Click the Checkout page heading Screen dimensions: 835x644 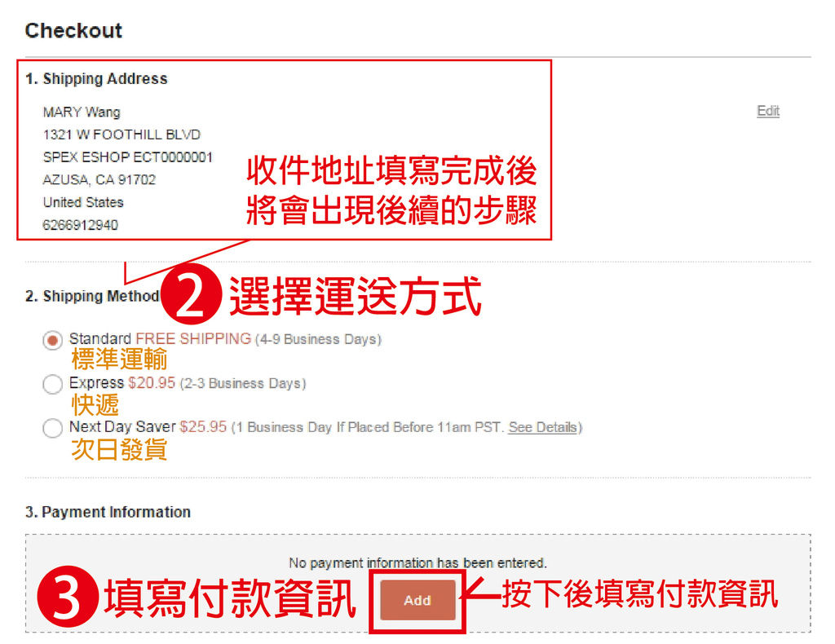(73, 30)
